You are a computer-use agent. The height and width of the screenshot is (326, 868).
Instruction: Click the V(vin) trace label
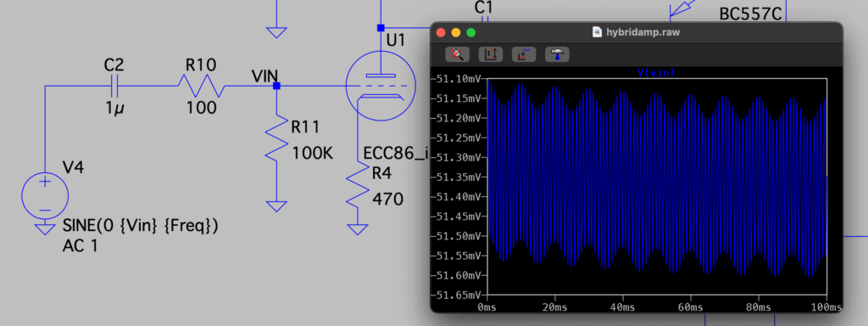point(656,73)
